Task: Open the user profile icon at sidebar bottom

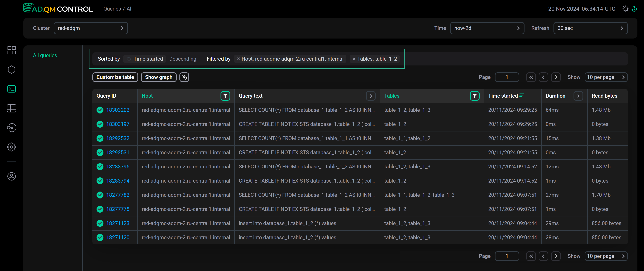Action: click(12, 176)
